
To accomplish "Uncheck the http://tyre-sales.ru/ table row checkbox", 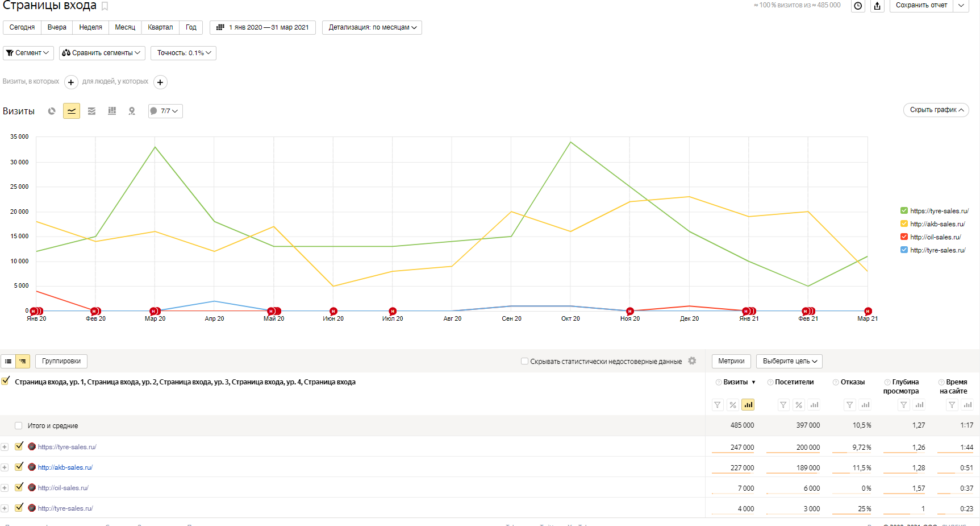I will (19, 508).
